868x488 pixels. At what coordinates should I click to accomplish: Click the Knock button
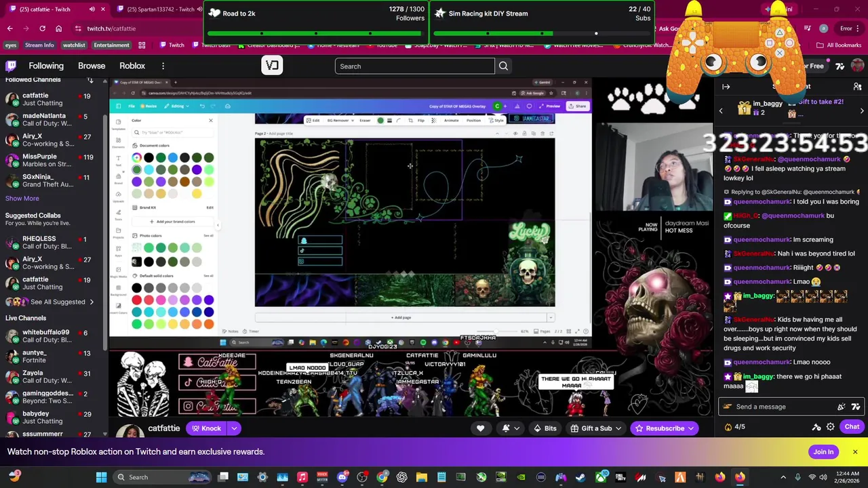[x=206, y=428]
